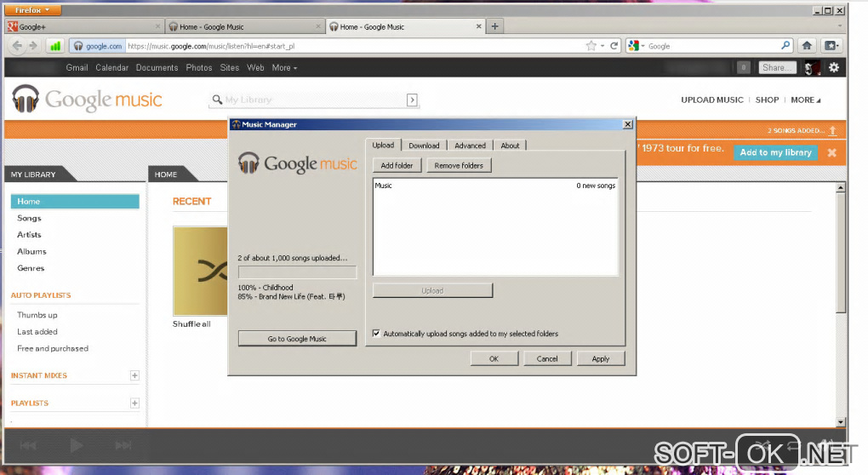This screenshot has height=475, width=868.
Task: Click UPLOAD MUSIC link in header
Action: click(712, 100)
